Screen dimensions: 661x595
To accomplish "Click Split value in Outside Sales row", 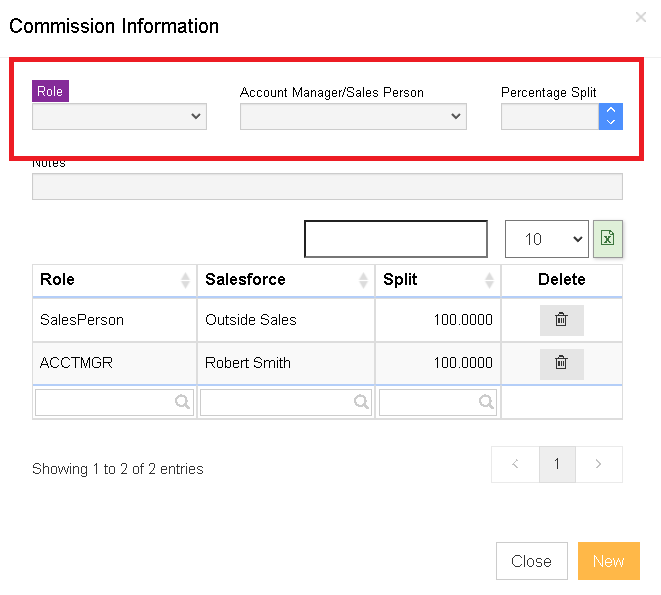I will click(x=463, y=320).
